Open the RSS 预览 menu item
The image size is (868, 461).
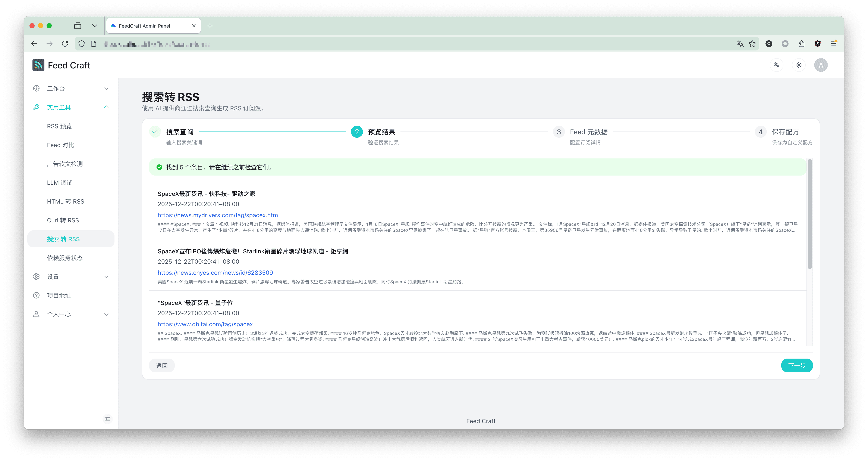point(59,126)
